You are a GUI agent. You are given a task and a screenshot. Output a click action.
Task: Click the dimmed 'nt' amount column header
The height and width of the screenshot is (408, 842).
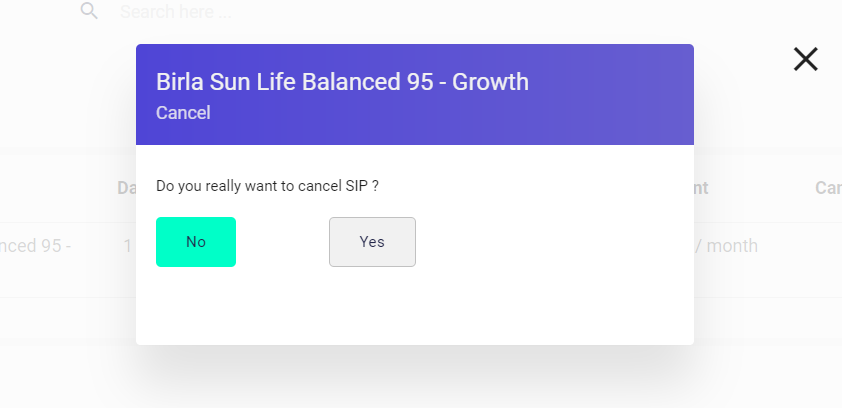coord(701,187)
